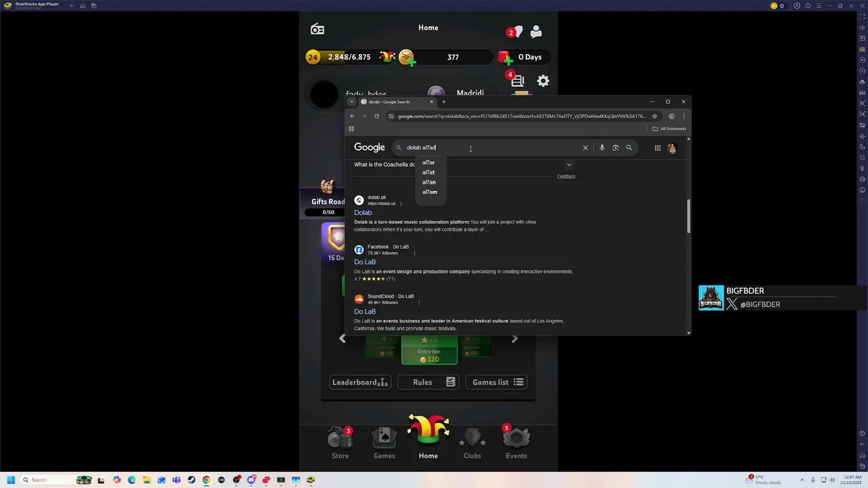Open the Leaderboard button

pos(359,382)
